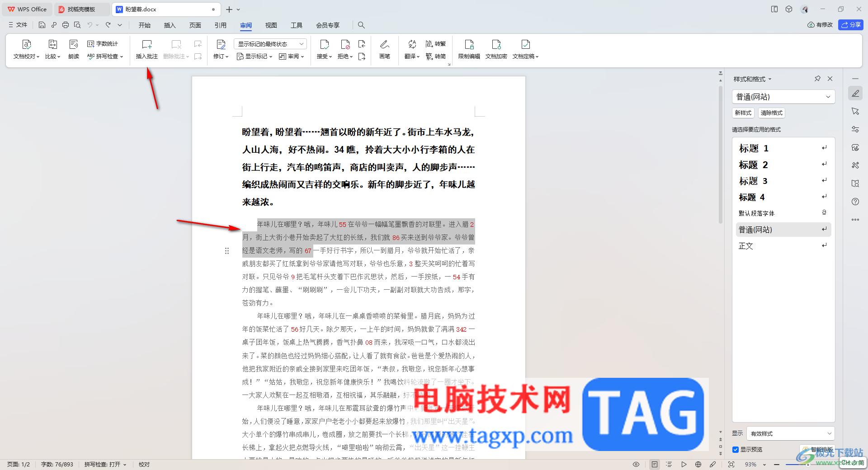Click the more options dots in right sidebar
The height and width of the screenshot is (470, 868).
coord(855,220)
